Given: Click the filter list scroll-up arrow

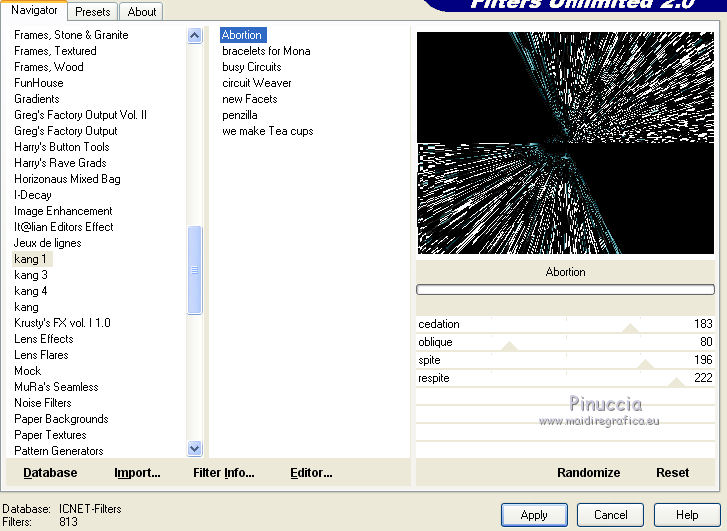Looking at the screenshot, I should tap(195, 35).
